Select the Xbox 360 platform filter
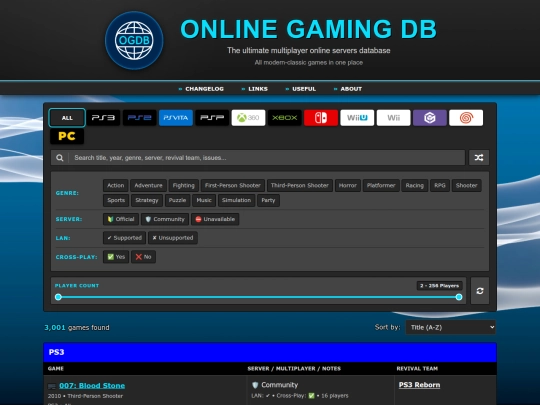Viewport: 540px width, 405px height. [x=248, y=118]
